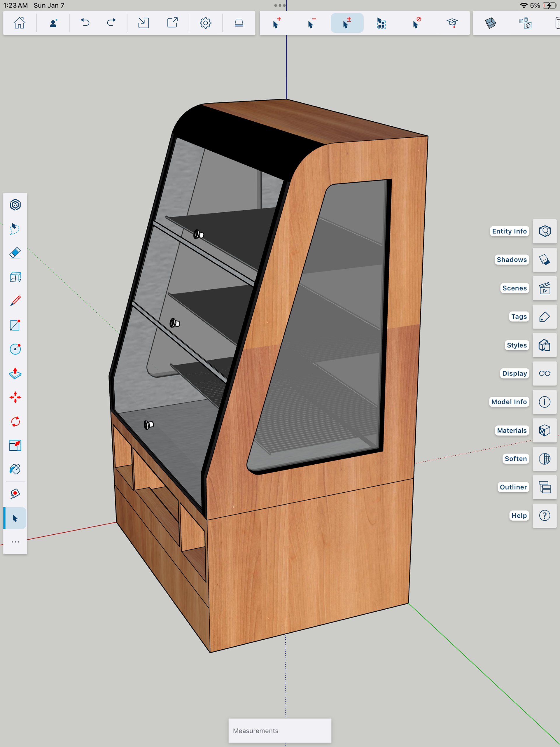Click the Undo button
The height and width of the screenshot is (747, 560).
tap(85, 23)
